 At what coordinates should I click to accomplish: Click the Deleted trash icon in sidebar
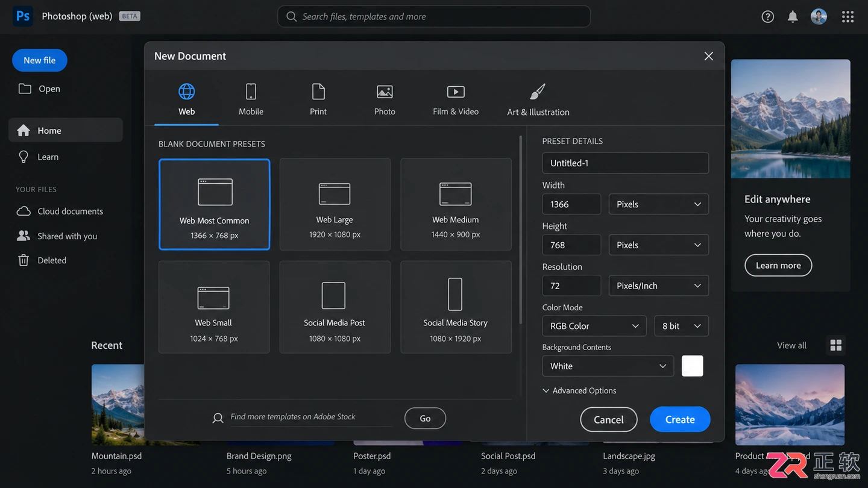point(24,260)
